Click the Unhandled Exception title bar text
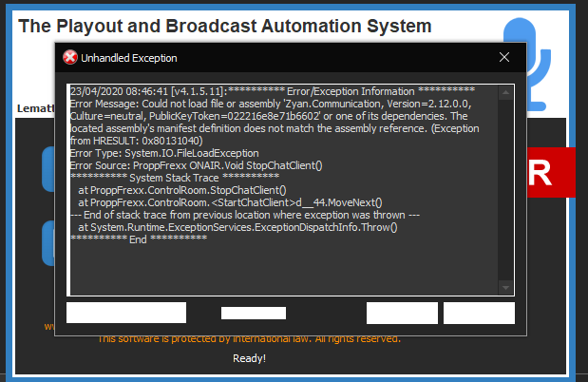Screen dimensions: 588x382 tap(129, 58)
